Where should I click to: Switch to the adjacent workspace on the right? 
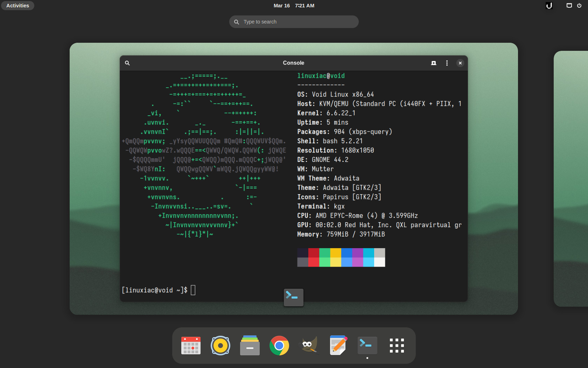(x=571, y=179)
